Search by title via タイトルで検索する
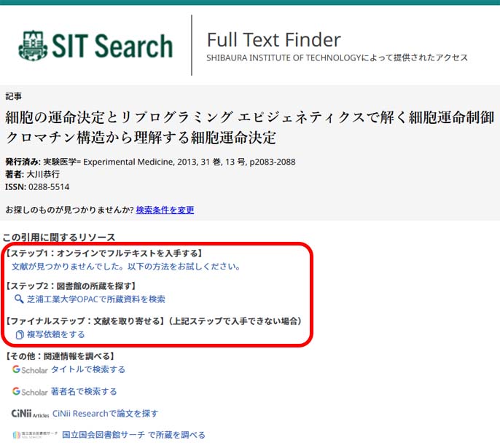The height and width of the screenshot is (448, 500). click(88, 369)
